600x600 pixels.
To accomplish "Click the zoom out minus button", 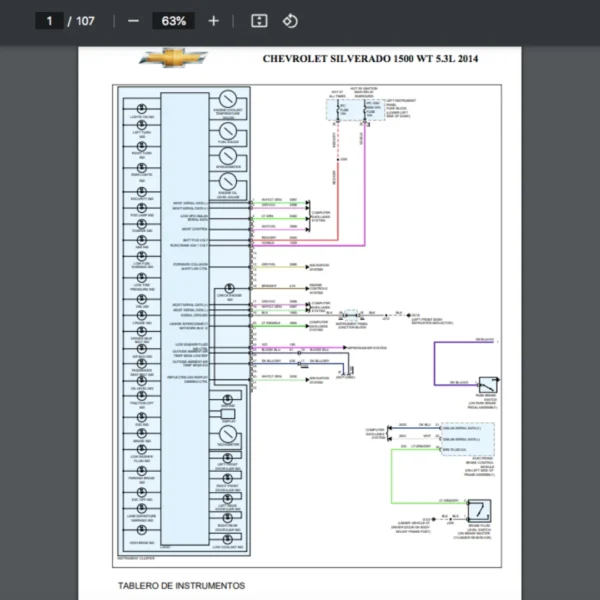I will 134,21.
